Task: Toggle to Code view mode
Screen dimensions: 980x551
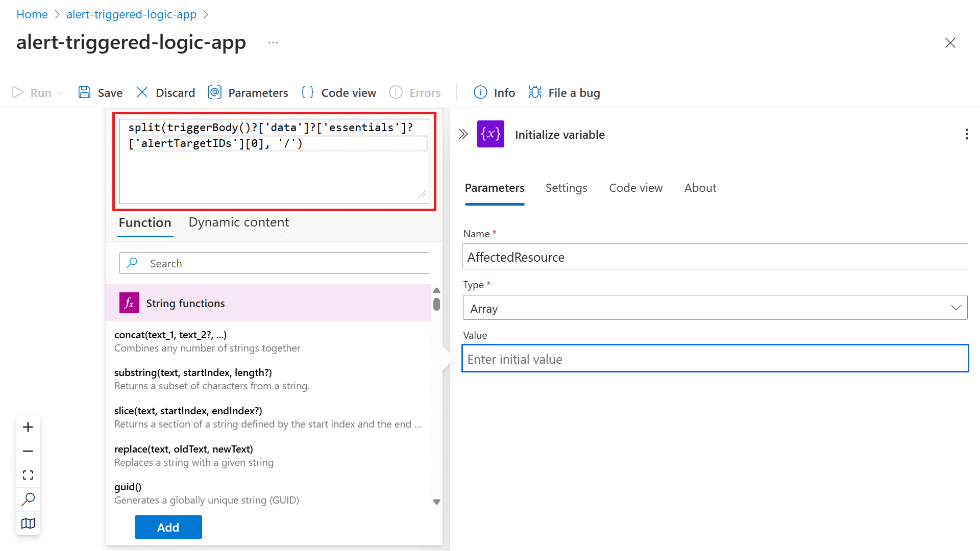Action: click(x=338, y=92)
